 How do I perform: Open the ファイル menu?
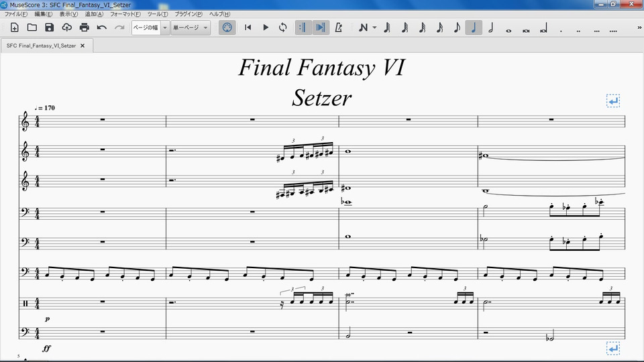[x=15, y=14]
